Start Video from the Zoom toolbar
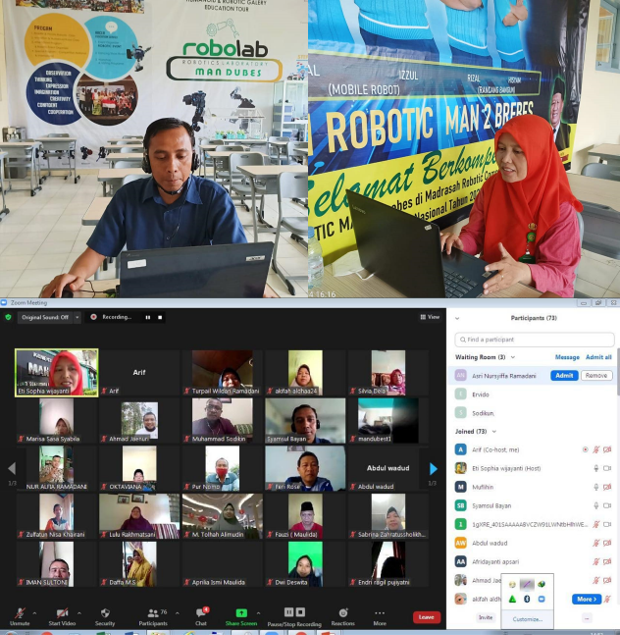This screenshot has width=620, height=635. [62, 616]
